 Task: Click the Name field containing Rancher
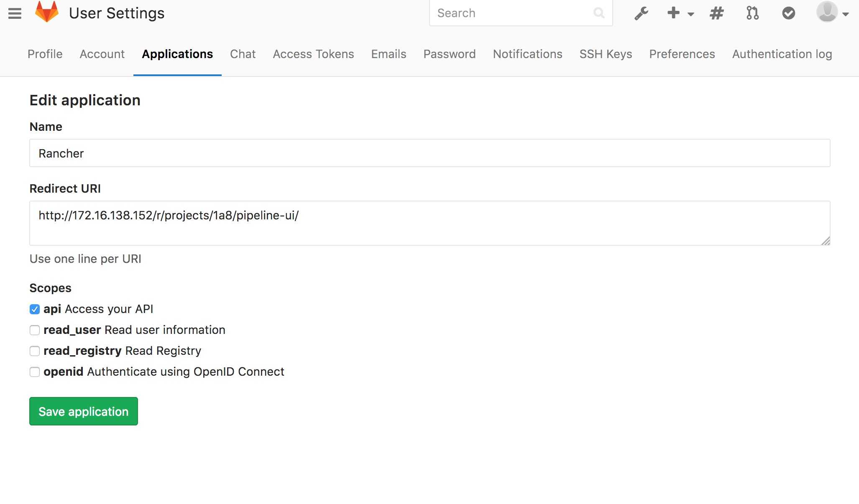pyautogui.click(x=429, y=153)
